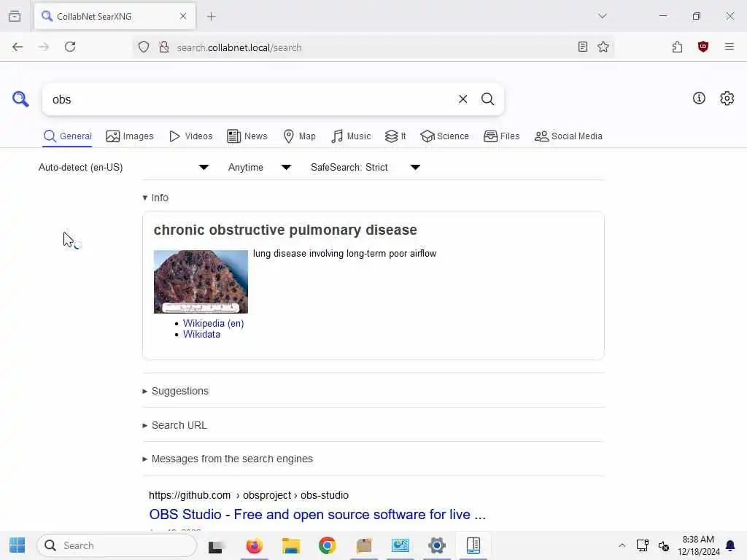Go back with browser back arrow
The height and width of the screenshot is (560, 747).
click(18, 47)
